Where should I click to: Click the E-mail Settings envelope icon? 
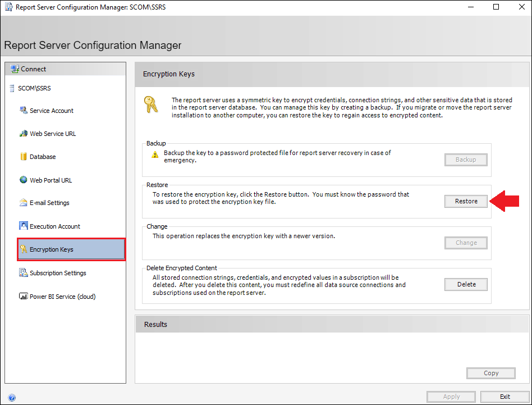point(24,203)
